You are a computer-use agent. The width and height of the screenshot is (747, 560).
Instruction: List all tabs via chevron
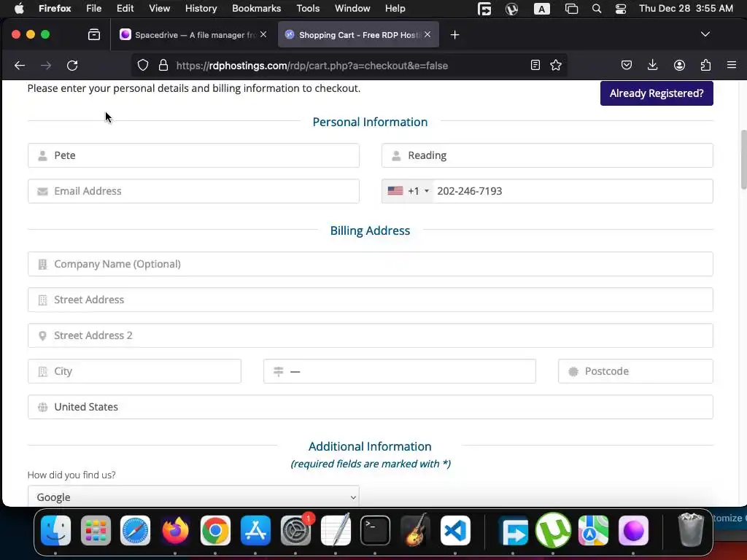pos(705,34)
